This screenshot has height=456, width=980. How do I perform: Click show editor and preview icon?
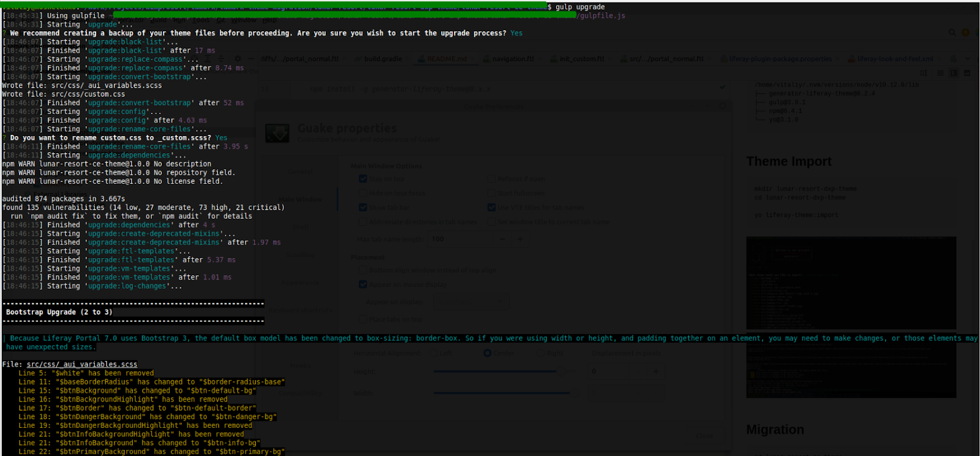(954, 73)
